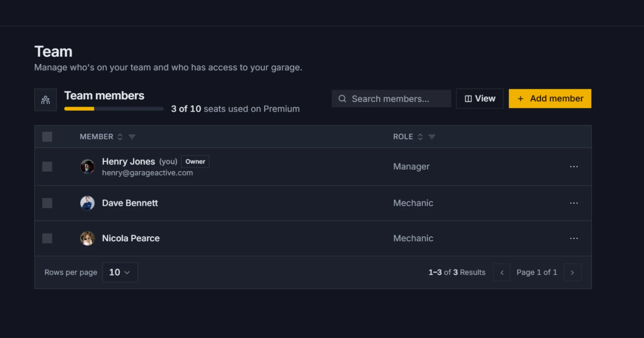Screen dimensions: 644x338
Task: Go to next page arrow
Action: 573,273
